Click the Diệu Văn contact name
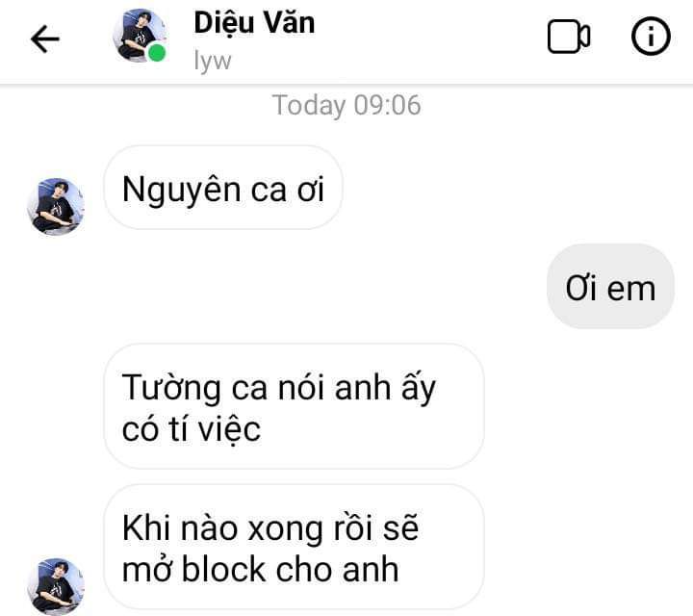Image resolution: width=693 pixels, height=616 pixels. click(x=254, y=23)
